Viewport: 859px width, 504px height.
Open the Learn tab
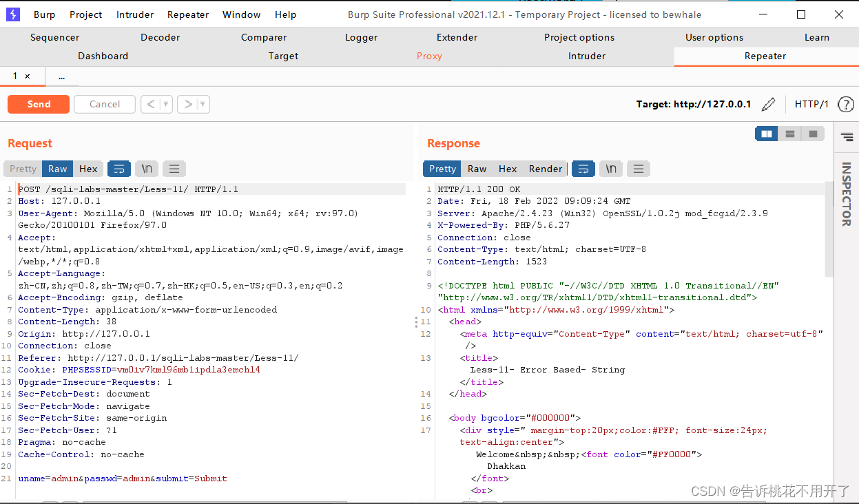tap(817, 38)
